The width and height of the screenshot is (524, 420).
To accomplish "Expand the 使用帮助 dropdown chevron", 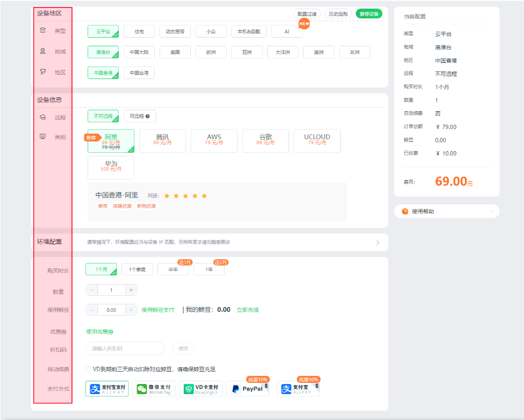I will pyautogui.click(x=492, y=211).
